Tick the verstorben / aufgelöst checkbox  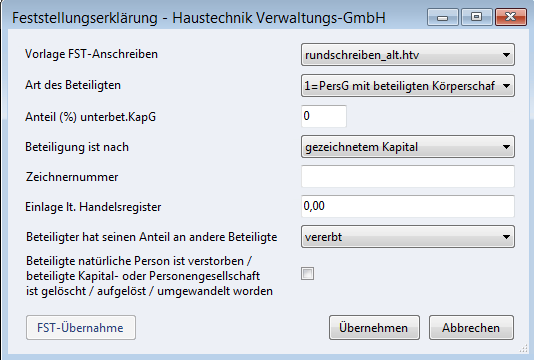(x=308, y=273)
